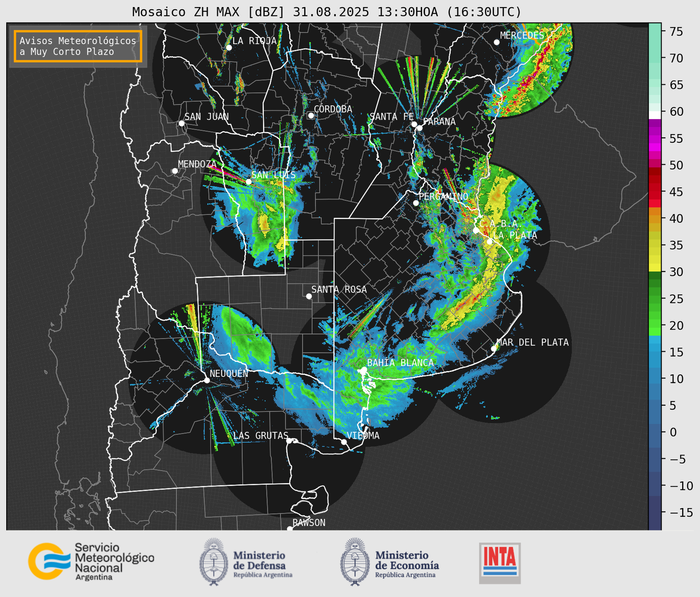Select the Córdoba city marker dot
The image size is (700, 597).
pos(311,115)
